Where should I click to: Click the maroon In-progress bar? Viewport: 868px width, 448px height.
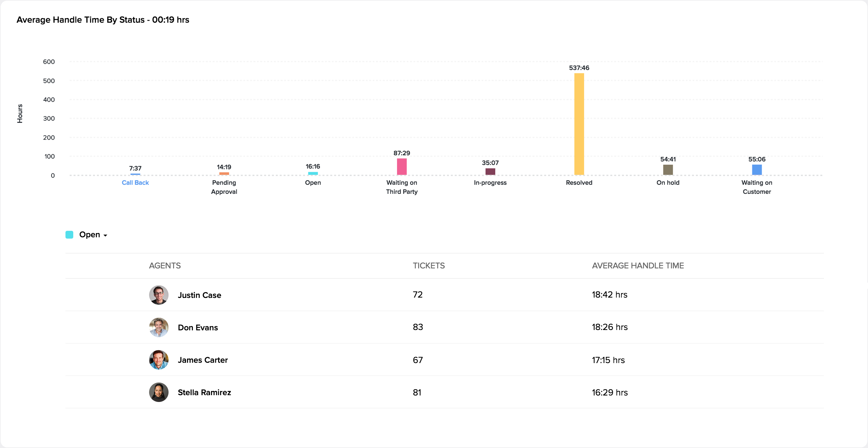pos(490,171)
